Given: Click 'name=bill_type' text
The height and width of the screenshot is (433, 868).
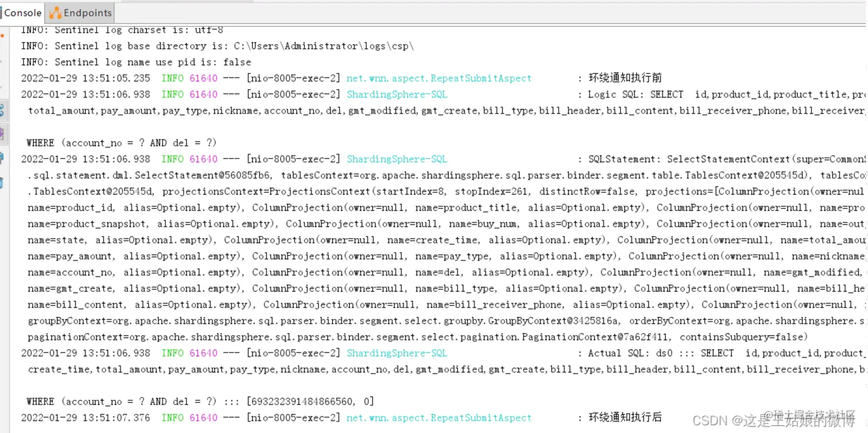Looking at the screenshot, I should (x=455, y=288).
